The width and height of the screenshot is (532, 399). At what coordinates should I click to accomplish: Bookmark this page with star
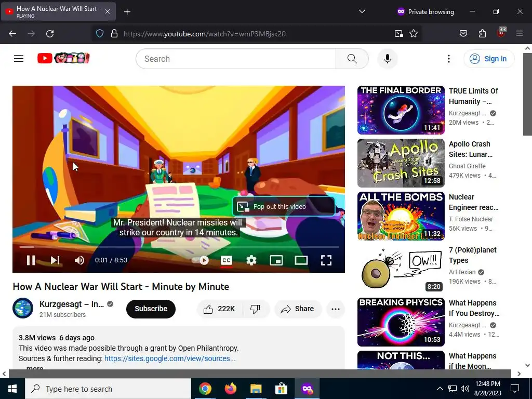413,34
